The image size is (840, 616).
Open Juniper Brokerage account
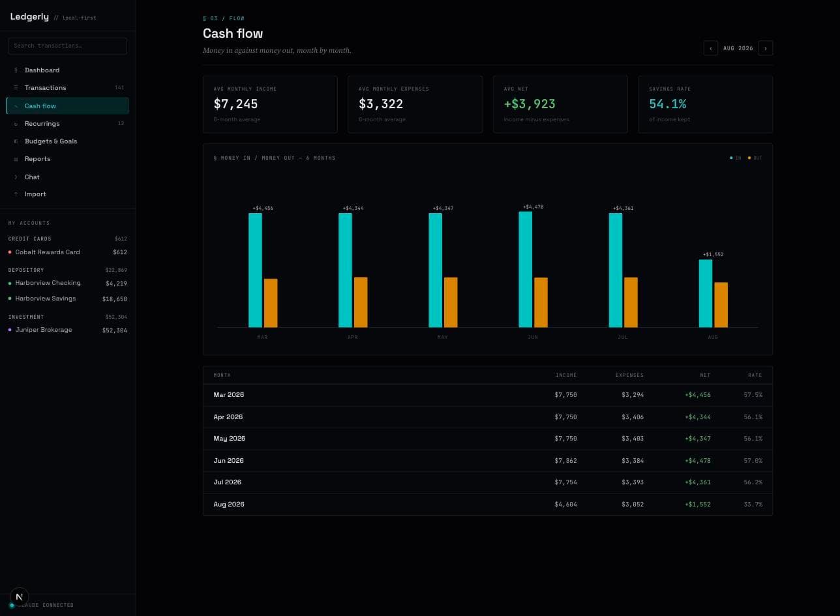68,330
